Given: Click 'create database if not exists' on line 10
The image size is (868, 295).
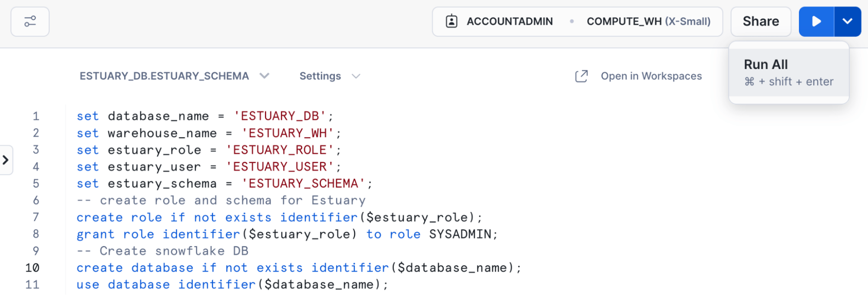Looking at the screenshot, I should [x=190, y=268].
